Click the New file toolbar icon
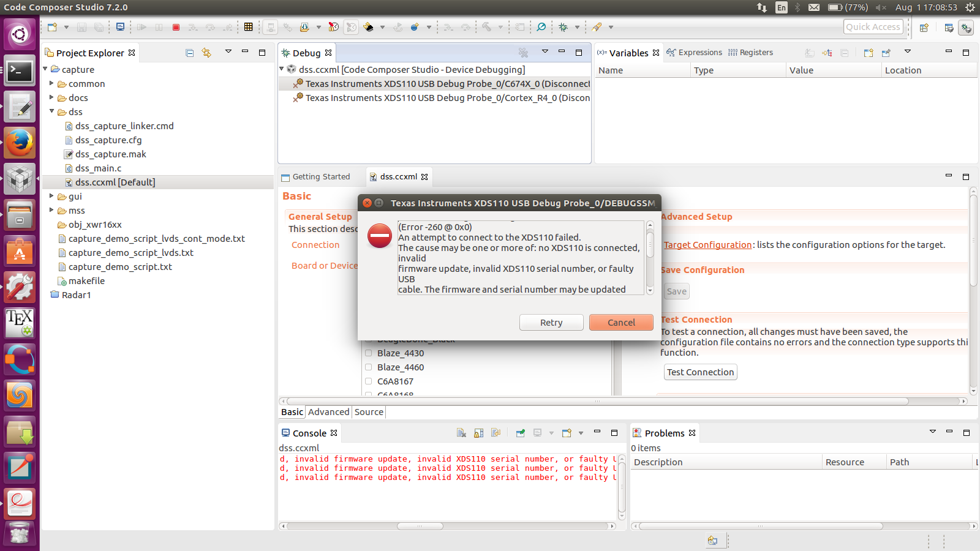 [52, 27]
